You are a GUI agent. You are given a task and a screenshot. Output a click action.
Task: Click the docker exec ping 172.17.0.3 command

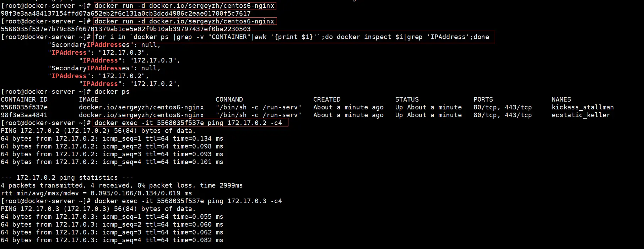188,201
